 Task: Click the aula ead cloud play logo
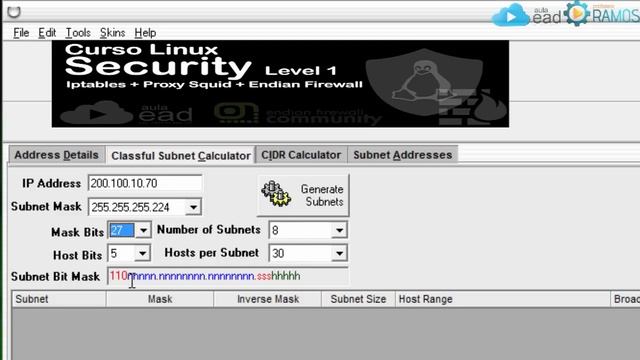(527, 15)
